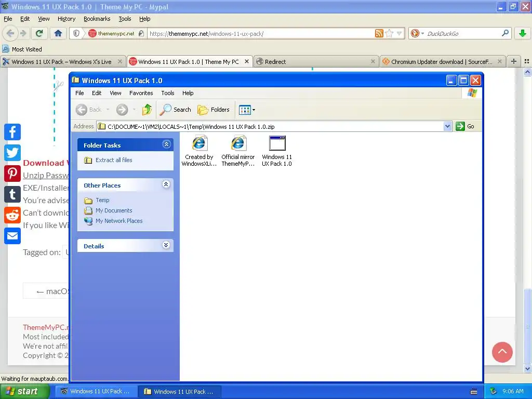
Task: Open the Windows Start button
Action: point(24,391)
